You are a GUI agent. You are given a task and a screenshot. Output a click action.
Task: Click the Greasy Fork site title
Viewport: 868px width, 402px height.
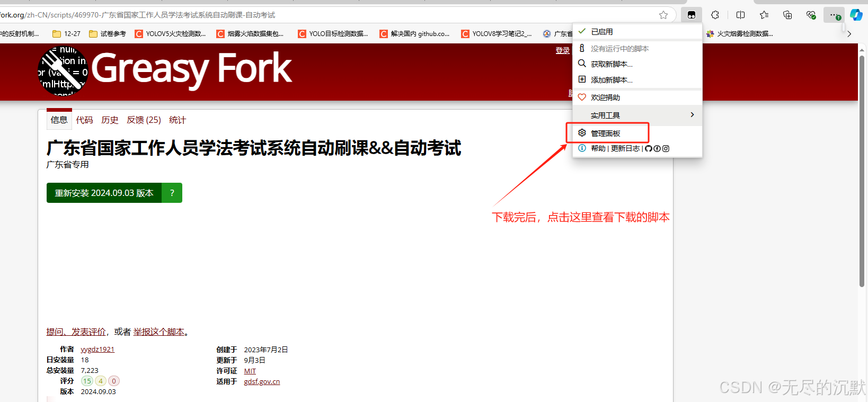click(191, 69)
